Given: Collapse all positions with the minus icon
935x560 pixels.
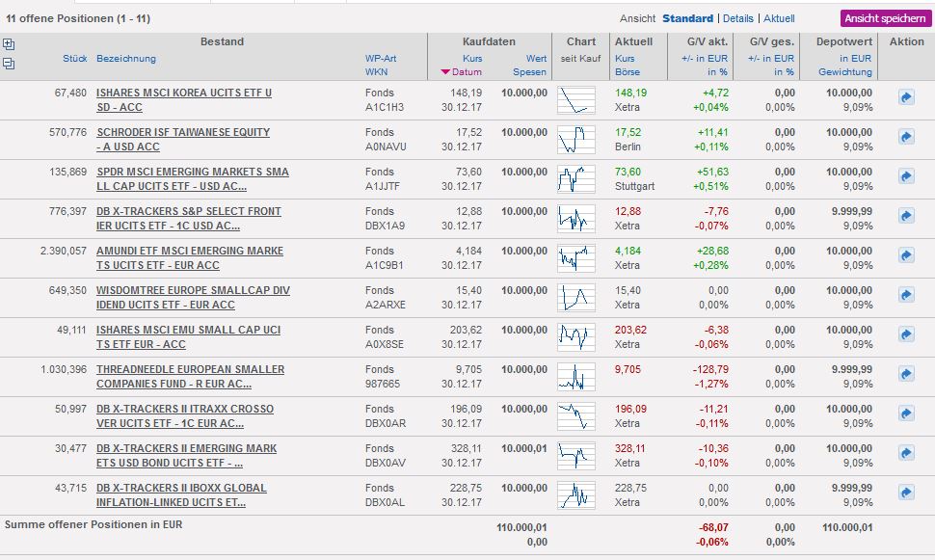Looking at the screenshot, I should click(x=9, y=64).
